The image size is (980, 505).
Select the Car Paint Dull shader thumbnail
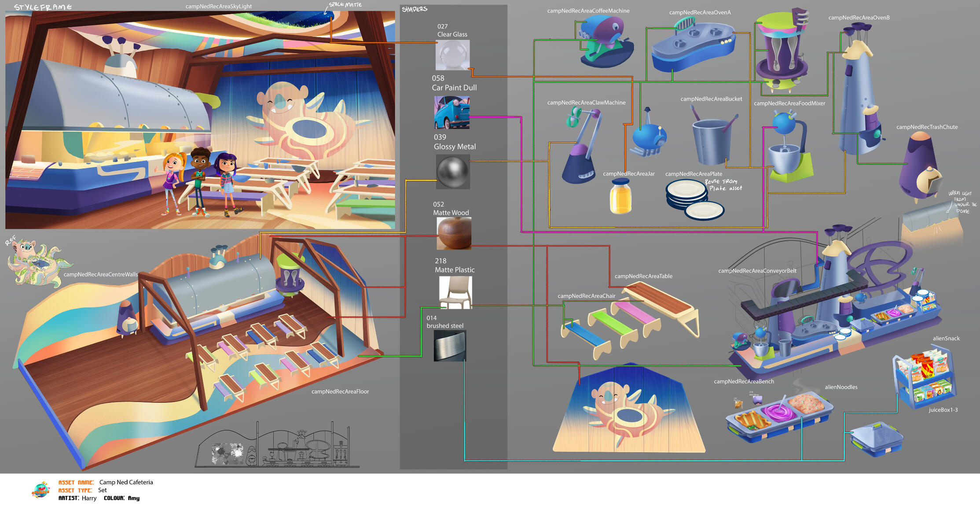[x=451, y=113]
